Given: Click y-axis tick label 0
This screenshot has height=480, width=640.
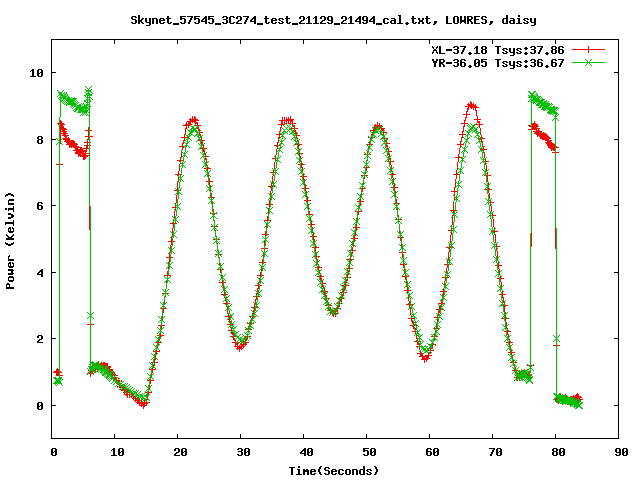Looking at the screenshot, I should coord(40,406).
